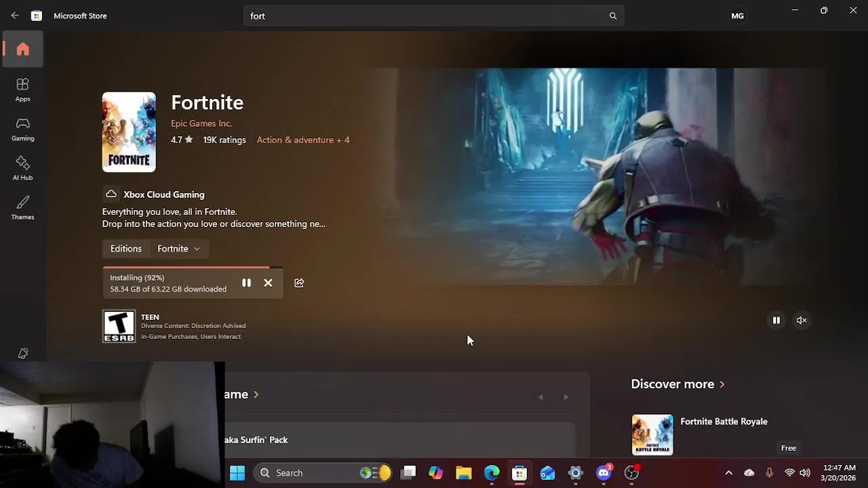The image size is (868, 488).
Task: Click the Microsoft Store taskbar icon
Action: click(519, 472)
